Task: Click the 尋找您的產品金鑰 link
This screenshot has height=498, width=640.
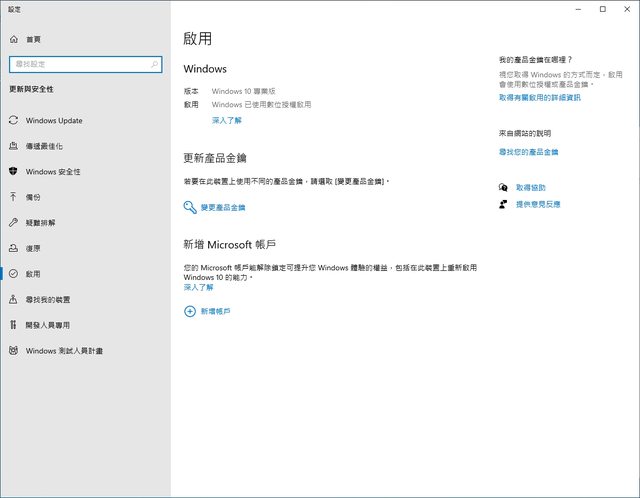Action: 528,152
